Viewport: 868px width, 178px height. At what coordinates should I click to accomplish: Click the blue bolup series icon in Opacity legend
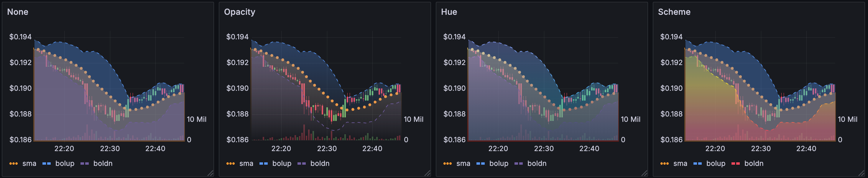[x=264, y=164]
